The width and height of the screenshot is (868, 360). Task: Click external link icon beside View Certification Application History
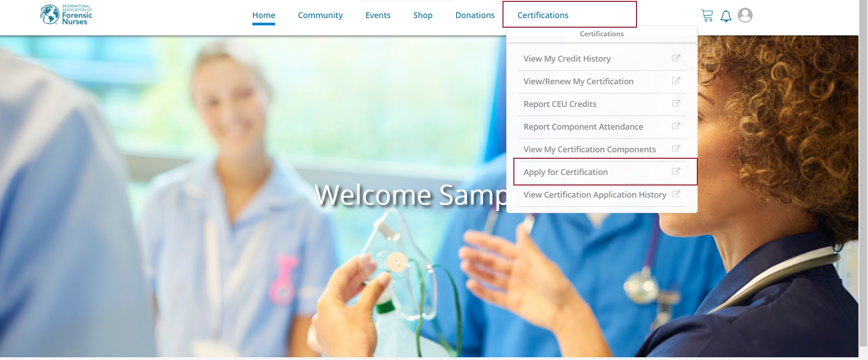coord(676,194)
